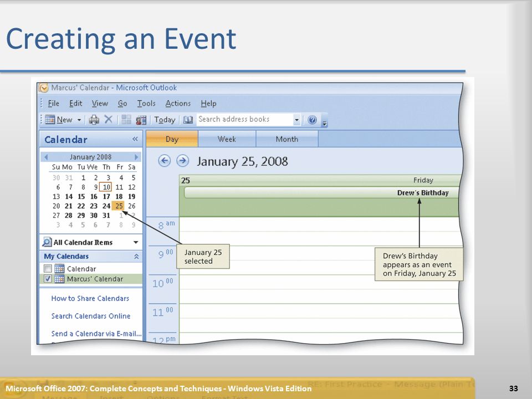The width and height of the screenshot is (532, 399).
Task: Go to next month in date navigator
Action: pos(136,157)
